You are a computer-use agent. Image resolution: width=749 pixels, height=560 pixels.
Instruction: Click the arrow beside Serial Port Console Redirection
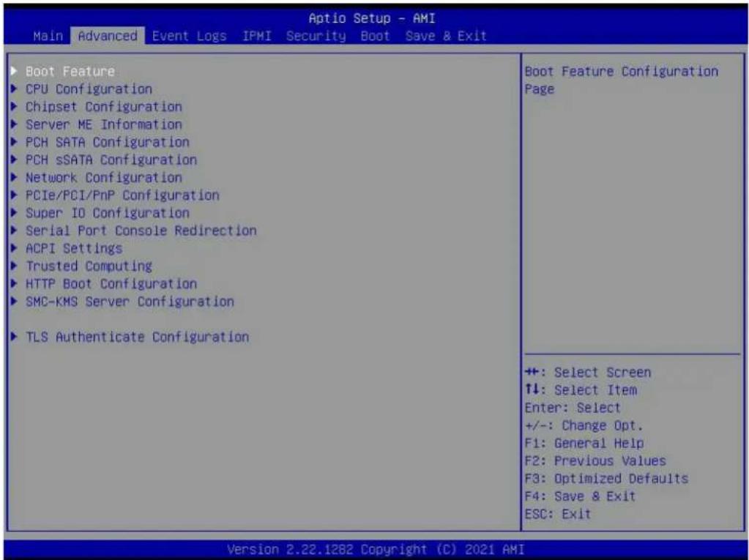(x=15, y=230)
